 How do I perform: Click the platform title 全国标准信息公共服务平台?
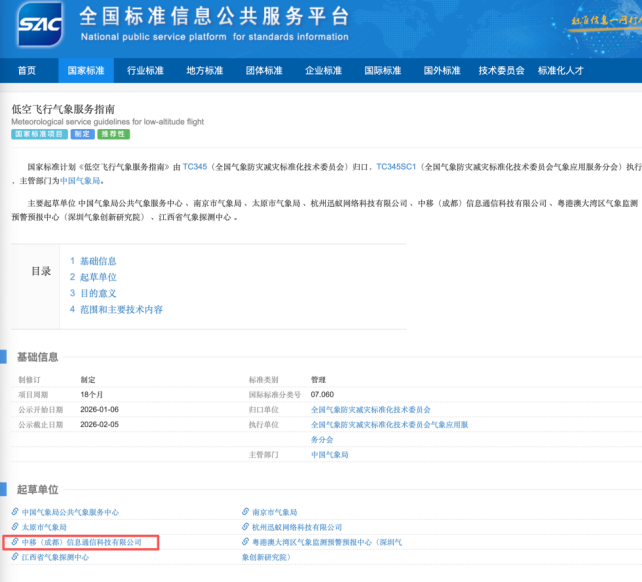click(x=215, y=16)
